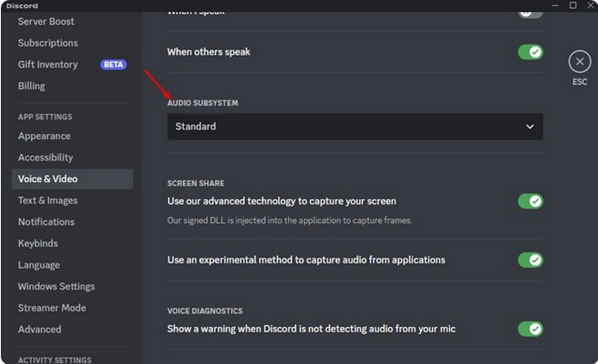The width and height of the screenshot is (598, 364).
Task: Open the Standard audio subsystem dropdown
Action: [x=355, y=126]
